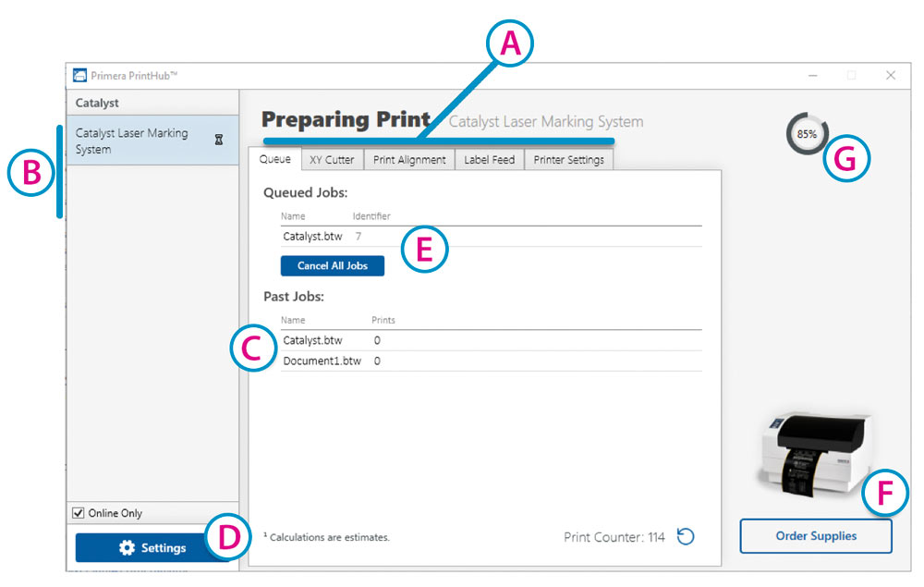
Task: Open the Print Alignment tab
Action: (409, 160)
